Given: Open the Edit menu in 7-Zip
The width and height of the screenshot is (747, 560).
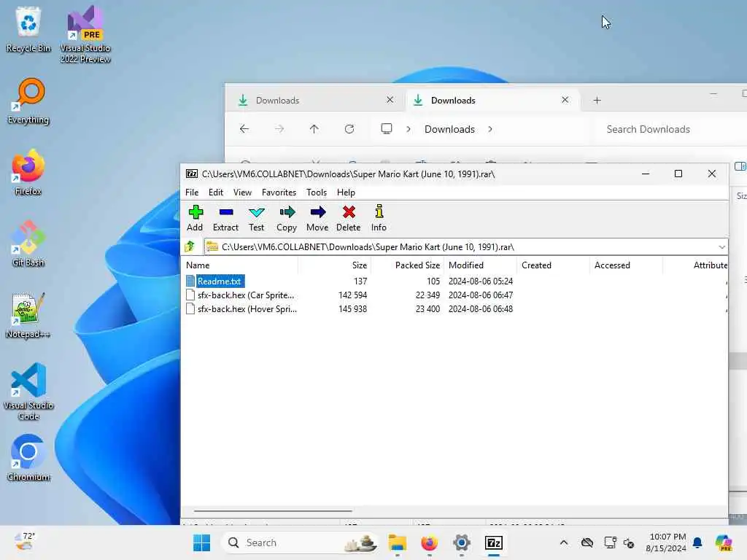Looking at the screenshot, I should coord(216,192).
